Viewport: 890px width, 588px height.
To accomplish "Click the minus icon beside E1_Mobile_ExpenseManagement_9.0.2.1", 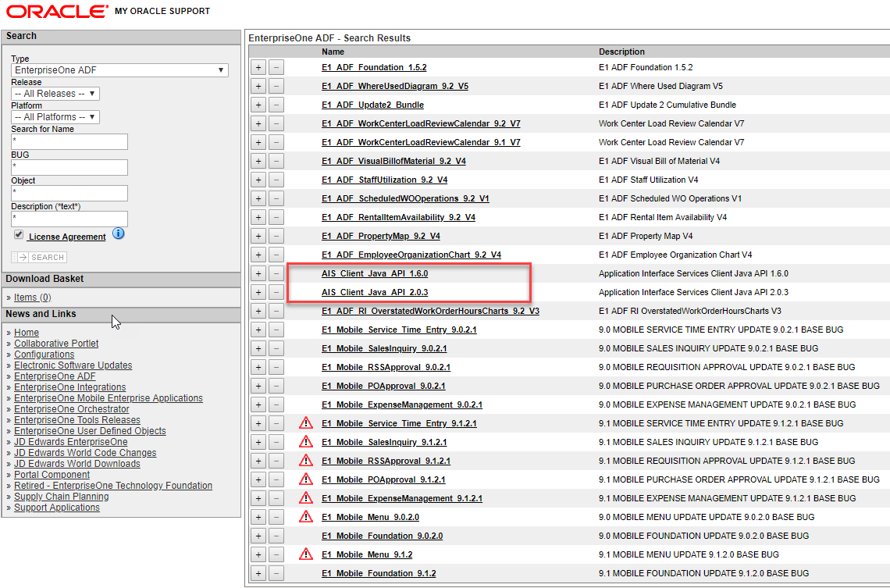I will click(x=276, y=404).
